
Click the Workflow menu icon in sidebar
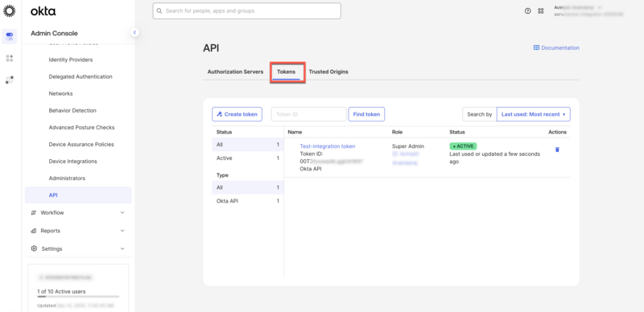coord(34,212)
